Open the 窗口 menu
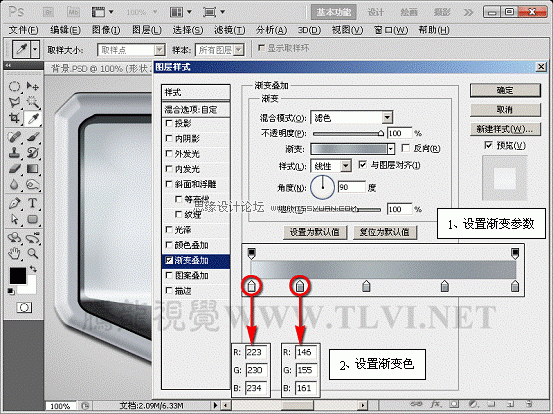The image size is (553, 414). (391, 30)
